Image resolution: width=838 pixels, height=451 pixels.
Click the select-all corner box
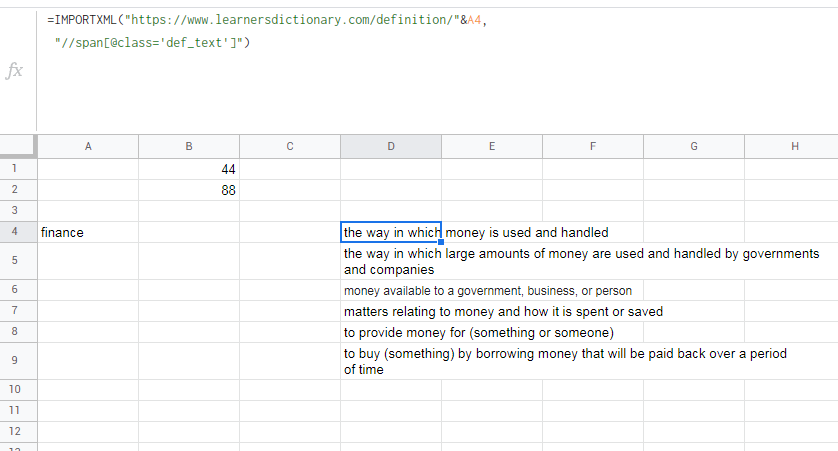pyautogui.click(x=17, y=146)
